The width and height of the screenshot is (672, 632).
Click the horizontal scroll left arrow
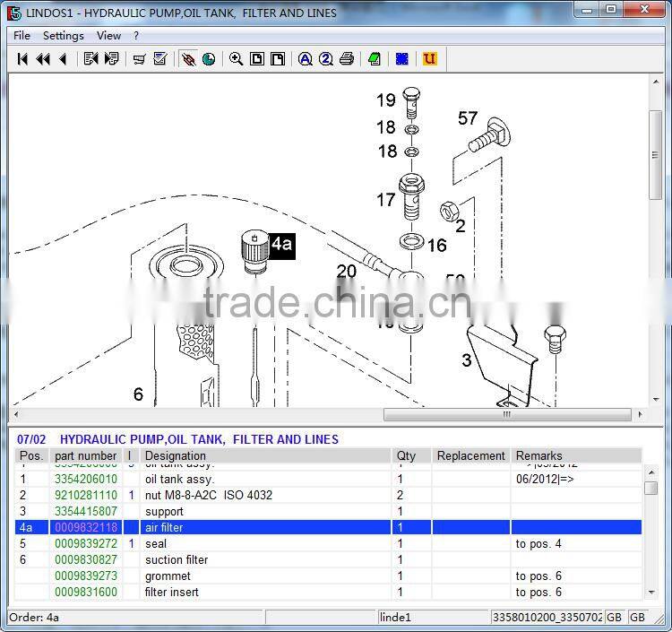point(16,415)
